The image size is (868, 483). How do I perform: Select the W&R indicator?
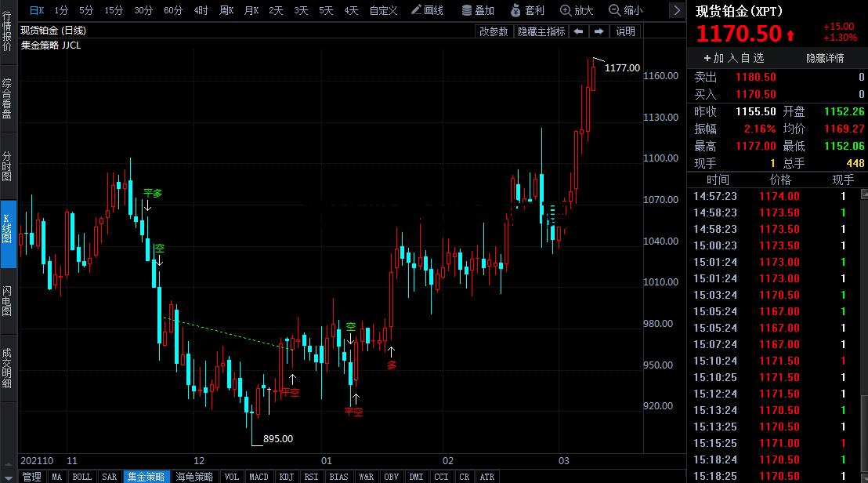pos(367,477)
